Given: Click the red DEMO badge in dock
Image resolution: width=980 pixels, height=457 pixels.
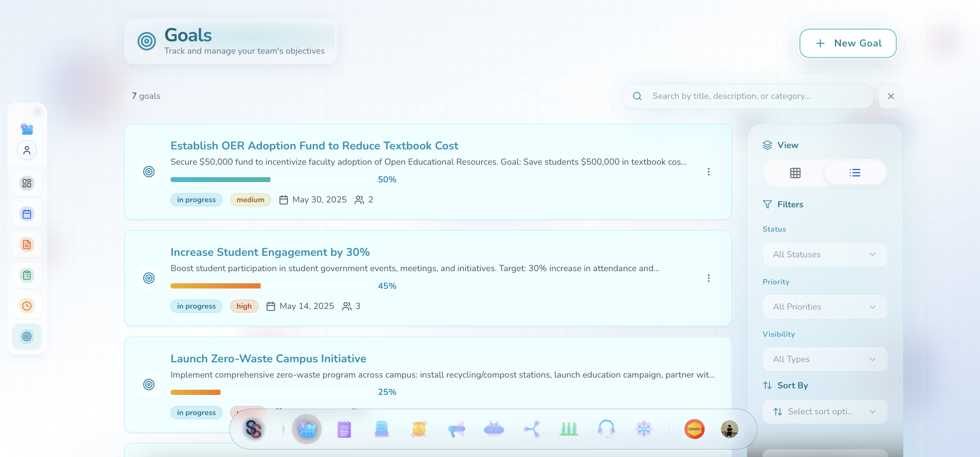Looking at the screenshot, I should tap(694, 429).
